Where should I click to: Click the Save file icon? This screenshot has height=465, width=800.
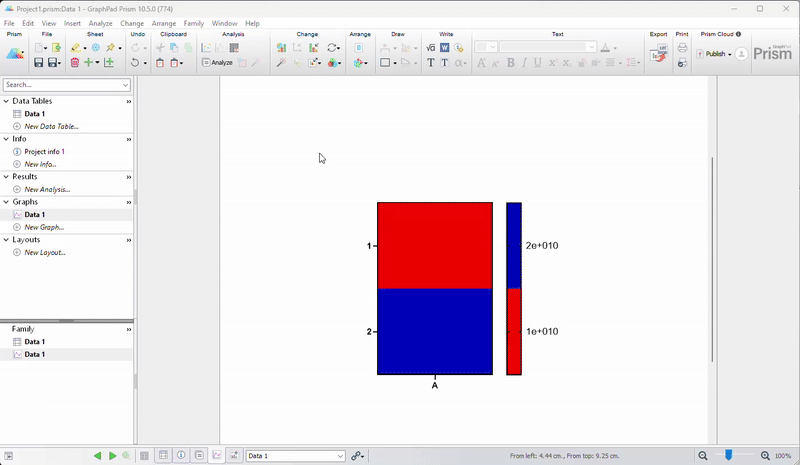[38, 63]
